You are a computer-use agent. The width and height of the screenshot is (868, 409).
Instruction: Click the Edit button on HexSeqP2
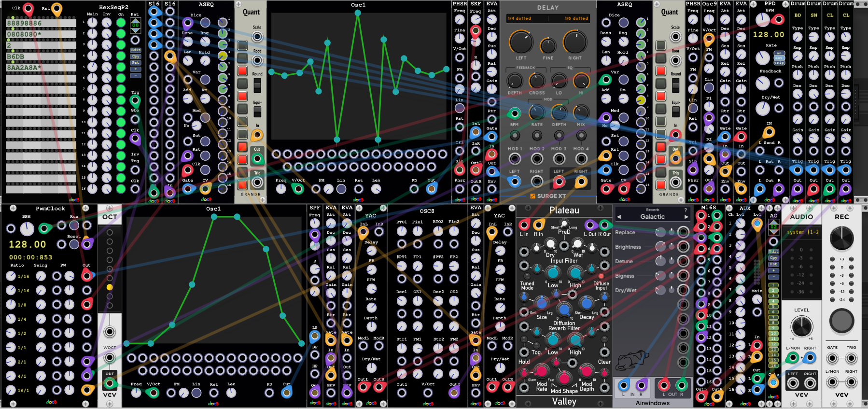[136, 50]
